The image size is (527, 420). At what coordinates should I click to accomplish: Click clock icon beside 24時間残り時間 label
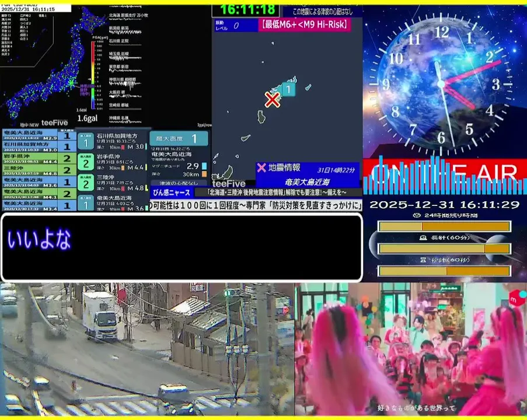417,215
